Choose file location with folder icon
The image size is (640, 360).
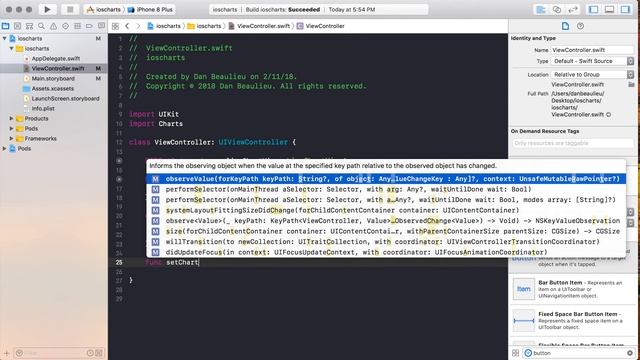point(631,84)
